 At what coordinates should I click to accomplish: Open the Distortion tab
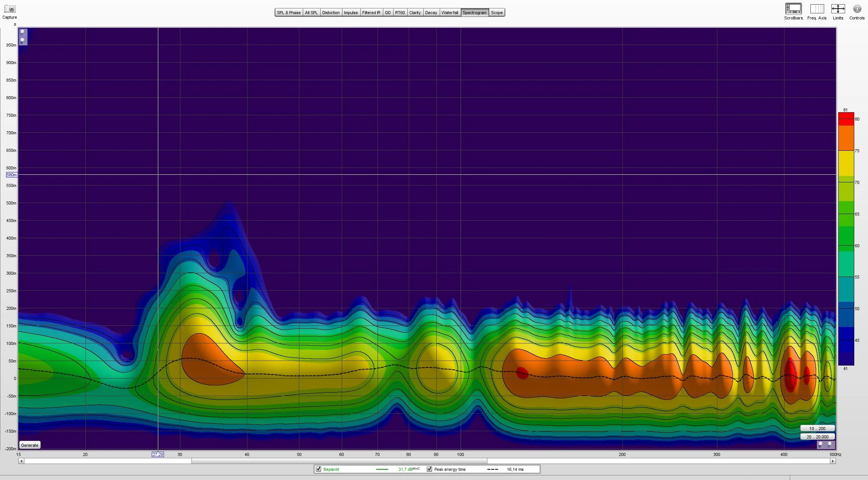[x=331, y=13]
